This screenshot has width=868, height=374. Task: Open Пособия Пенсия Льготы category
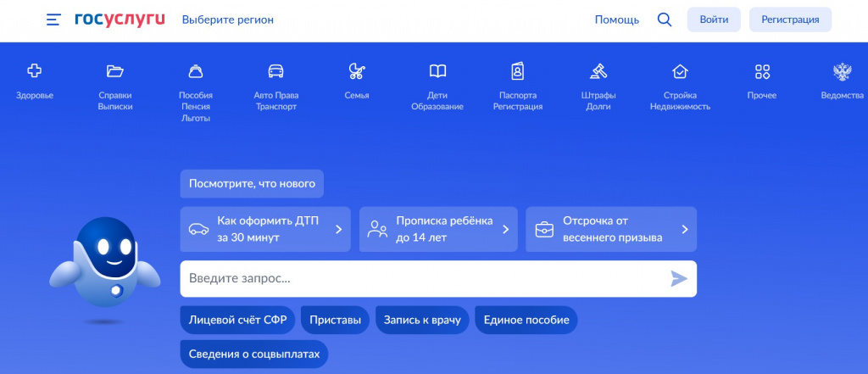195,71
